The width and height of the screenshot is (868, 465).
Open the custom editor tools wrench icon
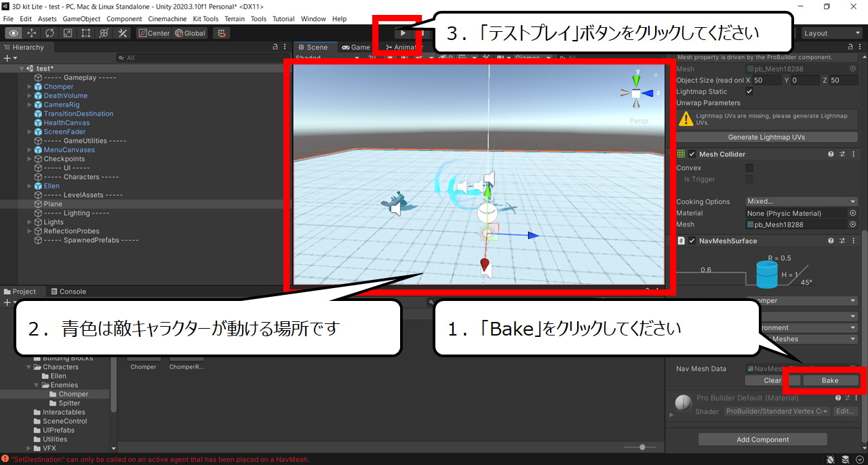click(123, 33)
